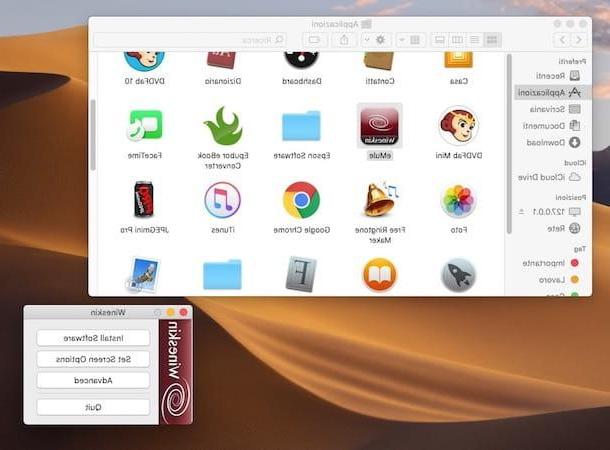Open Documenti in the sidebar
This screenshot has width=610, height=450.
point(552,126)
